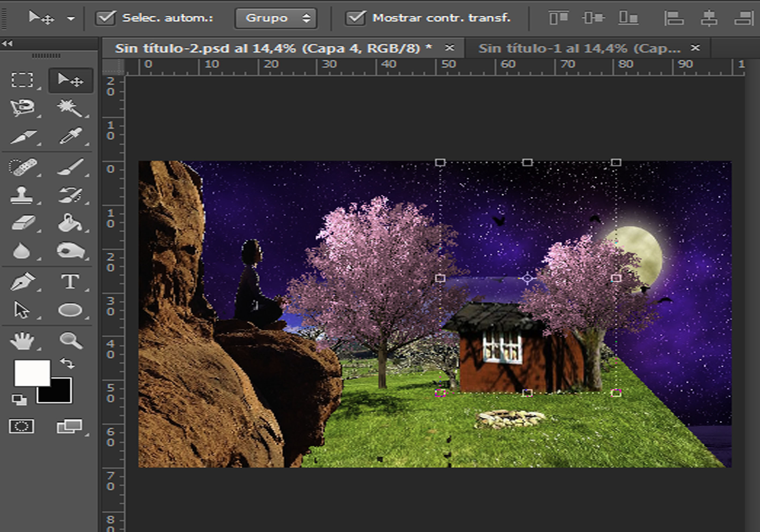Uncheck the Selec. autom. checkbox
760x532 pixels.
[x=105, y=18]
